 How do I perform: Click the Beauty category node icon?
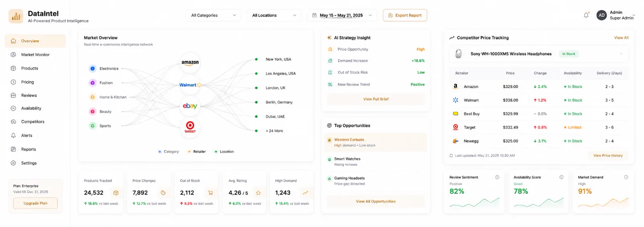(x=93, y=111)
